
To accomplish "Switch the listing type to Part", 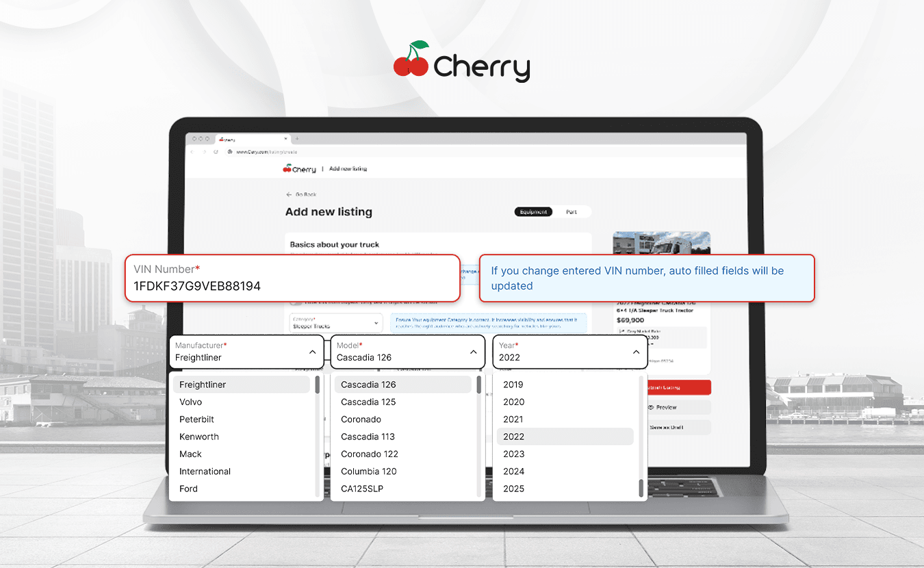I will [572, 211].
